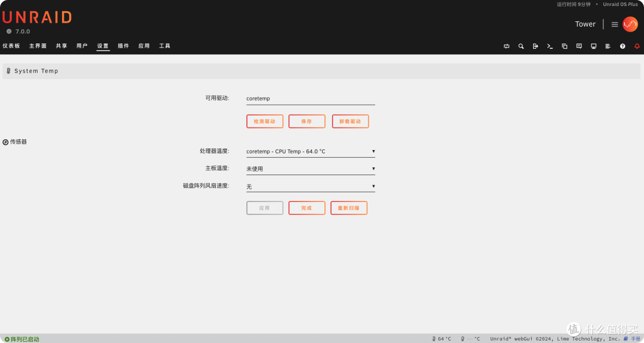Click the green array started status icon
Screen dimensions: 644x343
tap(7, 339)
